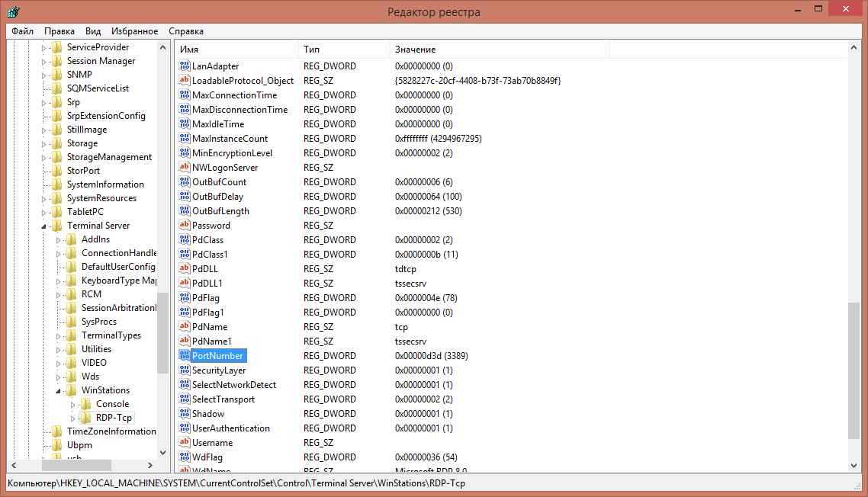Click the values pane vertical scrollbar thumb

tap(854, 370)
